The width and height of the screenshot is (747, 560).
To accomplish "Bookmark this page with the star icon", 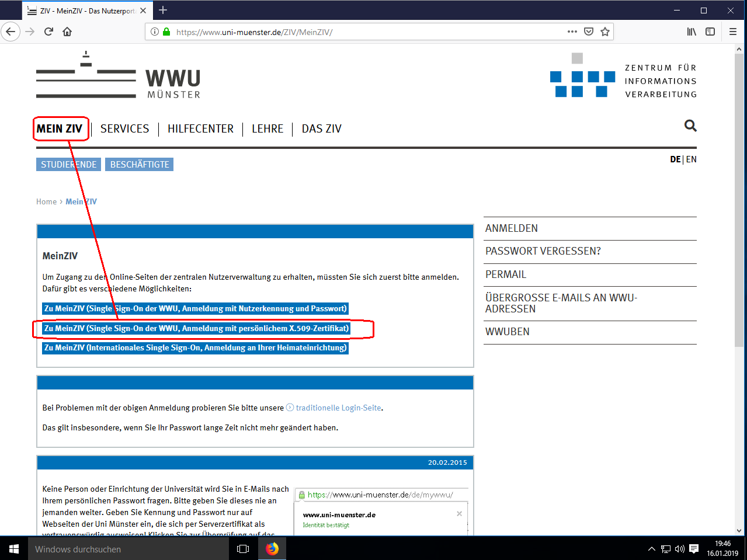I will click(x=605, y=32).
